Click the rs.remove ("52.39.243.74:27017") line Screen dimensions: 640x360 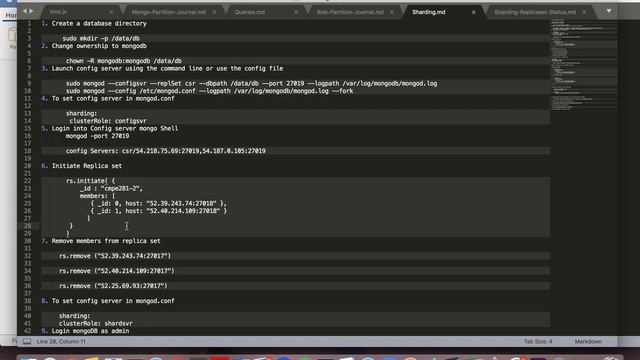click(x=115, y=256)
